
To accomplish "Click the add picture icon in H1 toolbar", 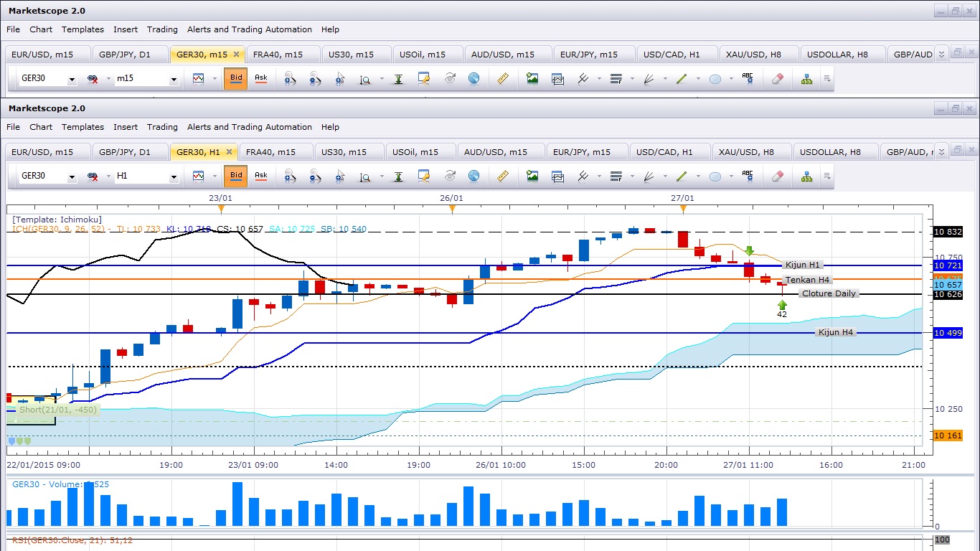I will [532, 176].
